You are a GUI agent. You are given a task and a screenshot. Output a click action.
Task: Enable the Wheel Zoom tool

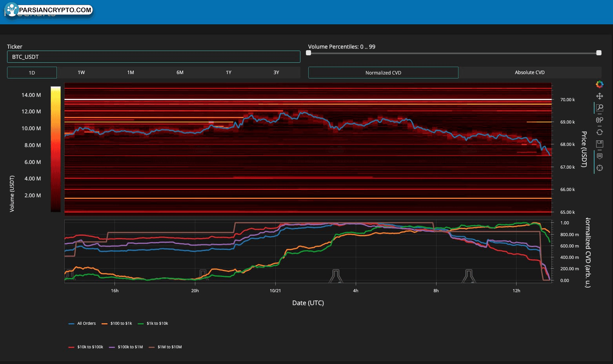[x=599, y=120]
